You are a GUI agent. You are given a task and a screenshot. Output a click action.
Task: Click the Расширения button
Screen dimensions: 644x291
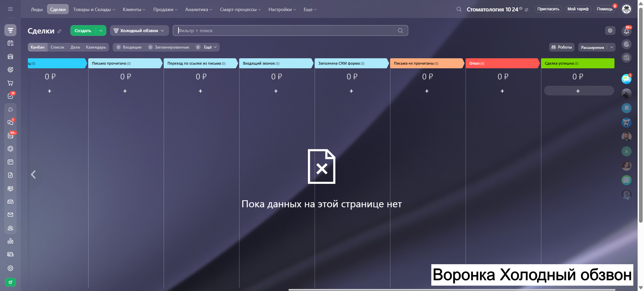click(592, 47)
